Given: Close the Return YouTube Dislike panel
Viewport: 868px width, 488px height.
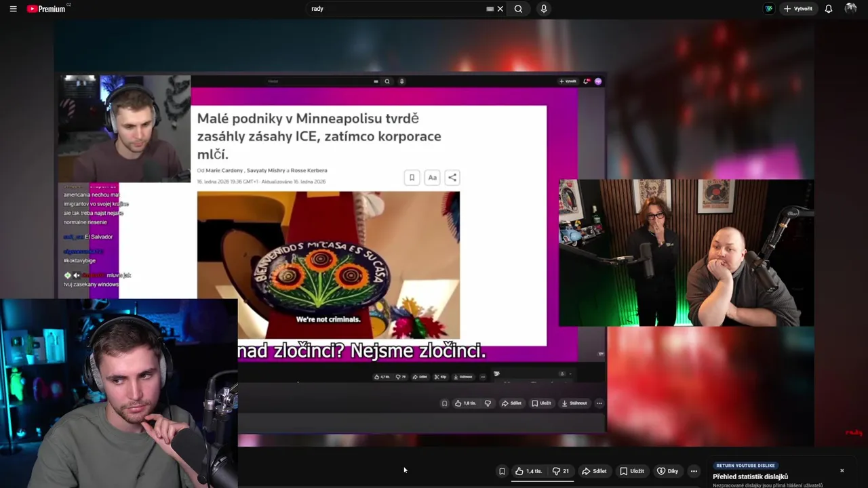Looking at the screenshot, I should (842, 470).
